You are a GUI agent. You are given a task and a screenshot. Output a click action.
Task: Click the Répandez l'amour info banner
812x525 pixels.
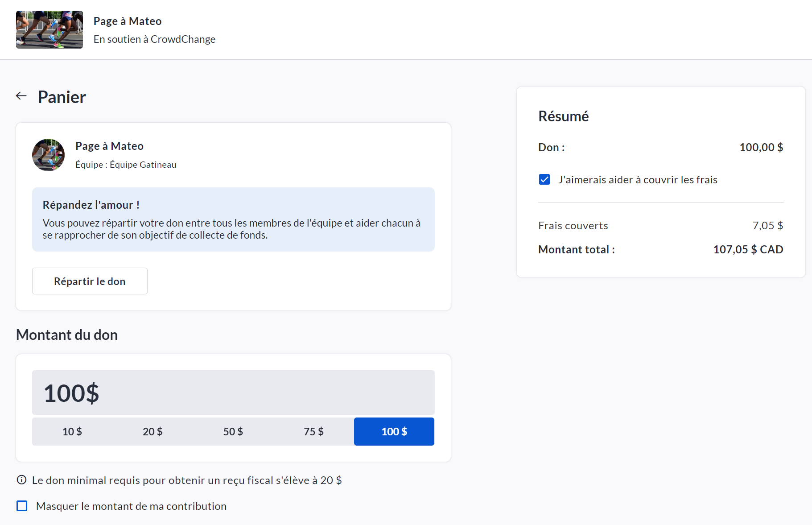point(233,219)
